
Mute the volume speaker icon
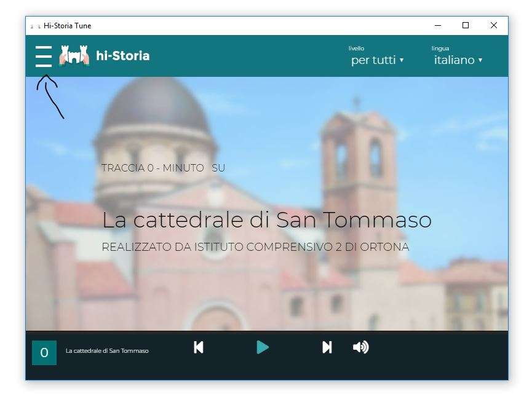[x=360, y=347]
